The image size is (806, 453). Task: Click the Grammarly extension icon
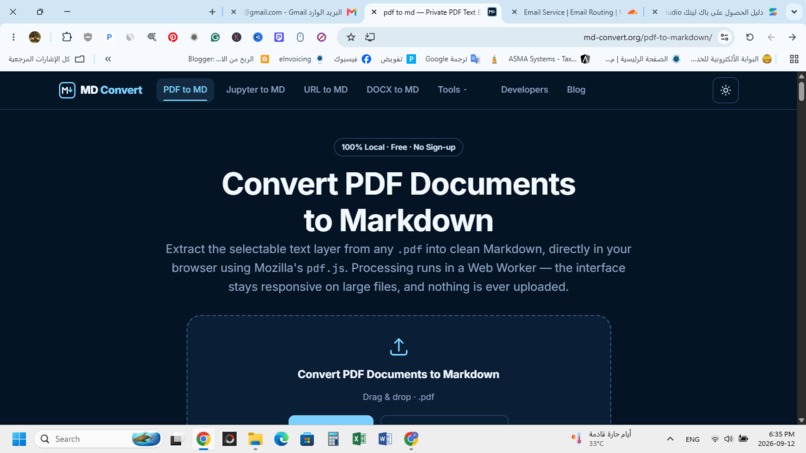tap(215, 37)
